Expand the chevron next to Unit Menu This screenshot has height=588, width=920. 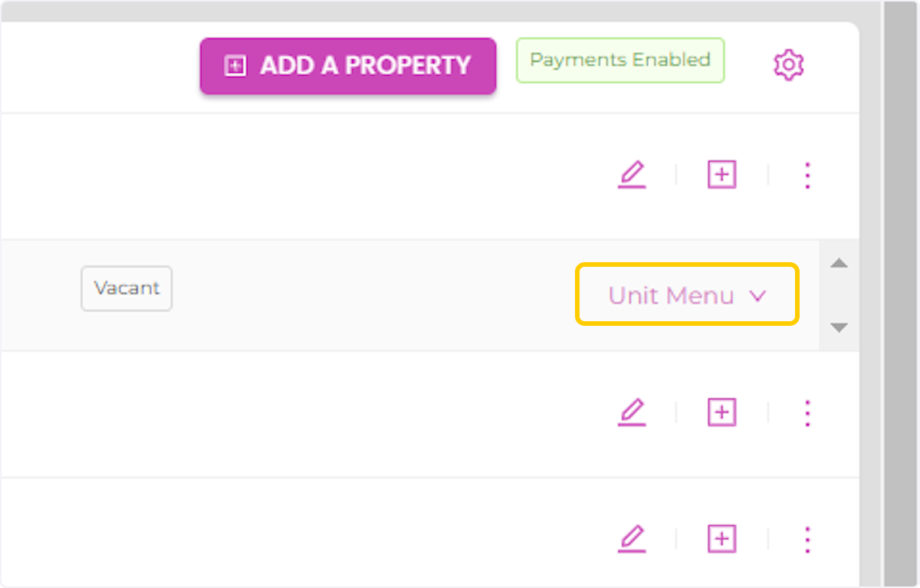click(x=757, y=295)
